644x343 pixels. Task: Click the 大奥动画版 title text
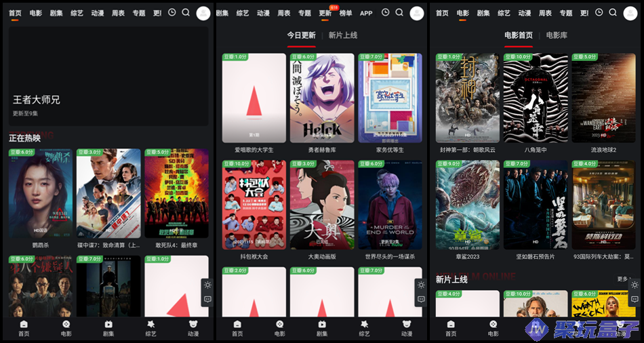[322, 257]
